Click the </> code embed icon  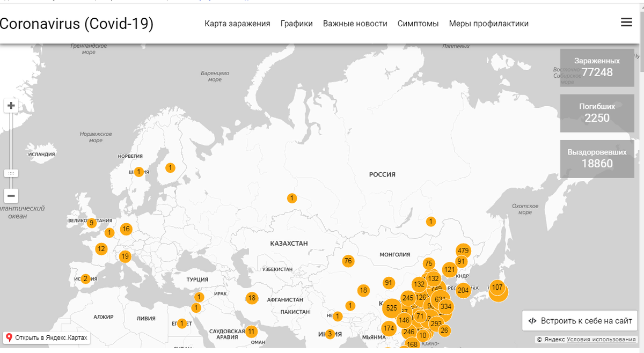pos(532,320)
